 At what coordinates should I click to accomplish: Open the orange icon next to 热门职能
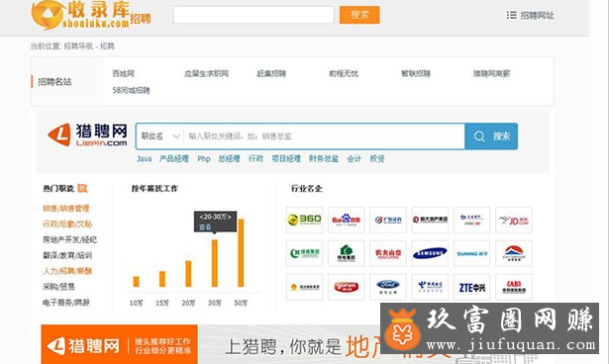[82, 188]
